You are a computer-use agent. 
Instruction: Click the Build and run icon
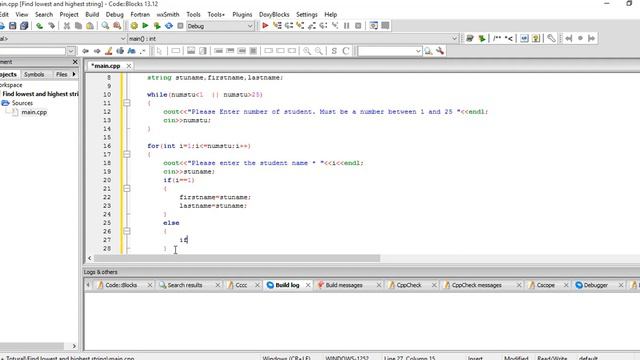tap(157, 26)
